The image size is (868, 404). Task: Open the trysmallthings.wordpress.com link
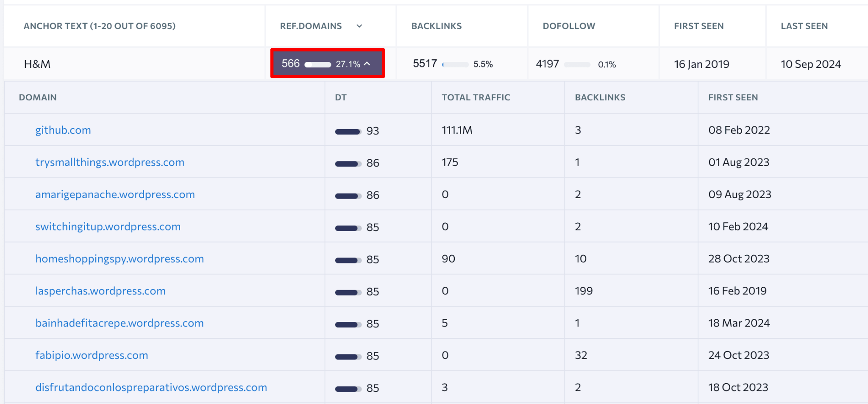coord(109,162)
